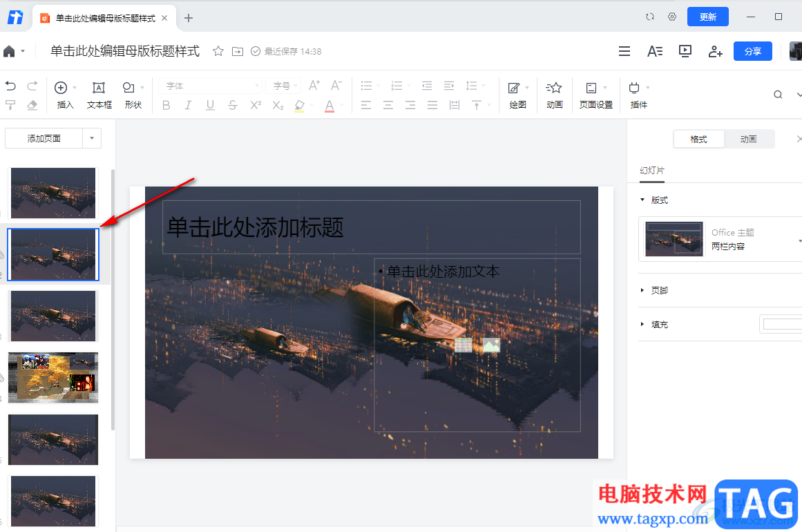Click the numbered list icon
802x532 pixels.
point(397,86)
